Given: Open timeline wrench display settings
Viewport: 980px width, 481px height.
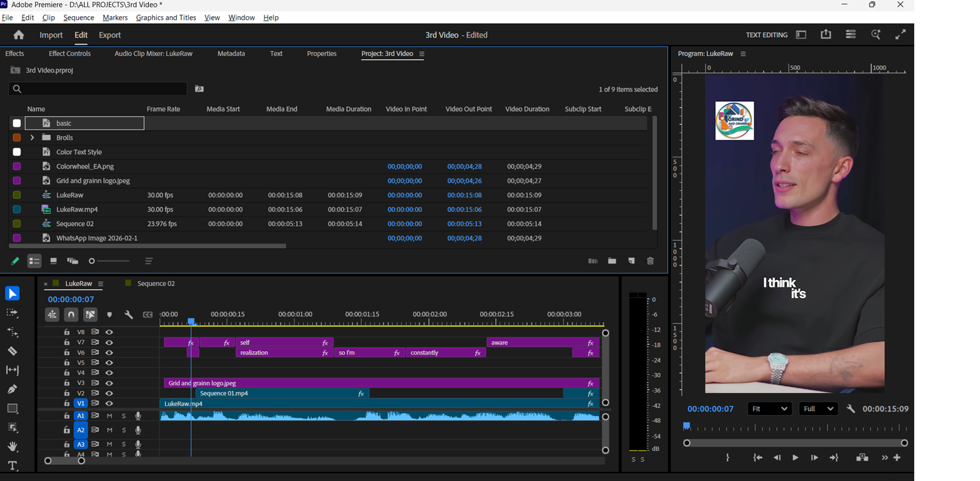Looking at the screenshot, I should (129, 315).
